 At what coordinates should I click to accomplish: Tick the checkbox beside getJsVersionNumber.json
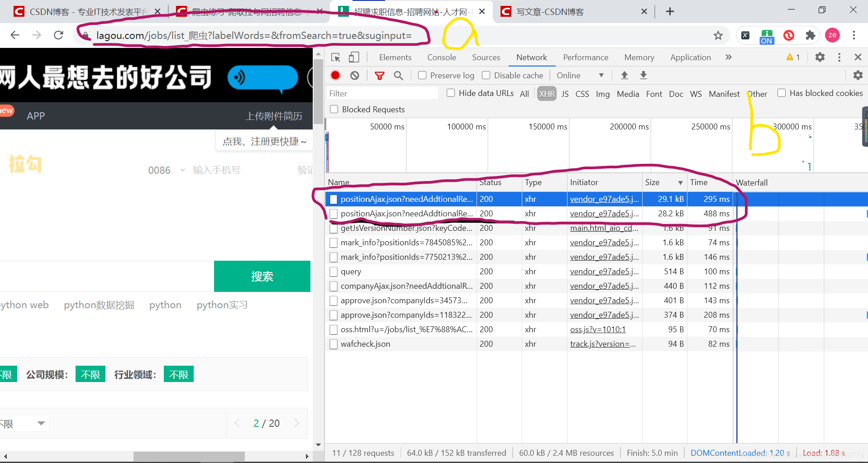point(334,228)
